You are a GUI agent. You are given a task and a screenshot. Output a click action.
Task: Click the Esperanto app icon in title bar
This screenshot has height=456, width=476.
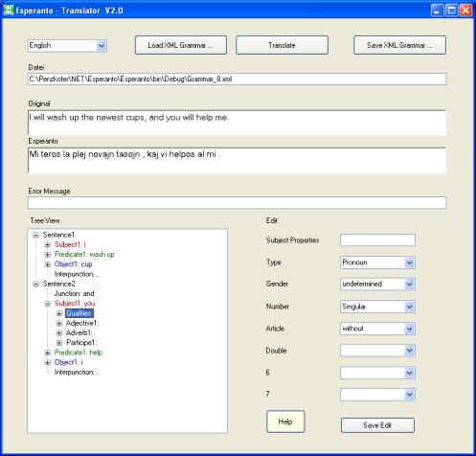(9, 11)
